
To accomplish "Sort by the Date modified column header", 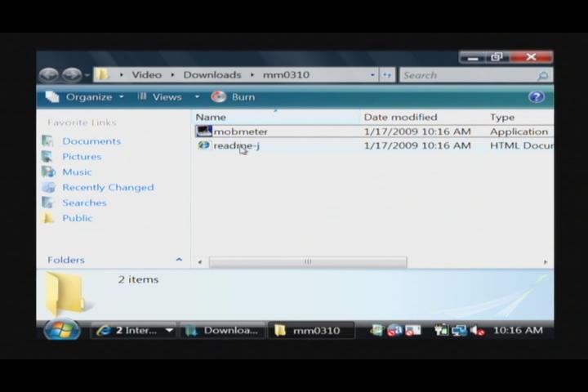I will 423,117.
